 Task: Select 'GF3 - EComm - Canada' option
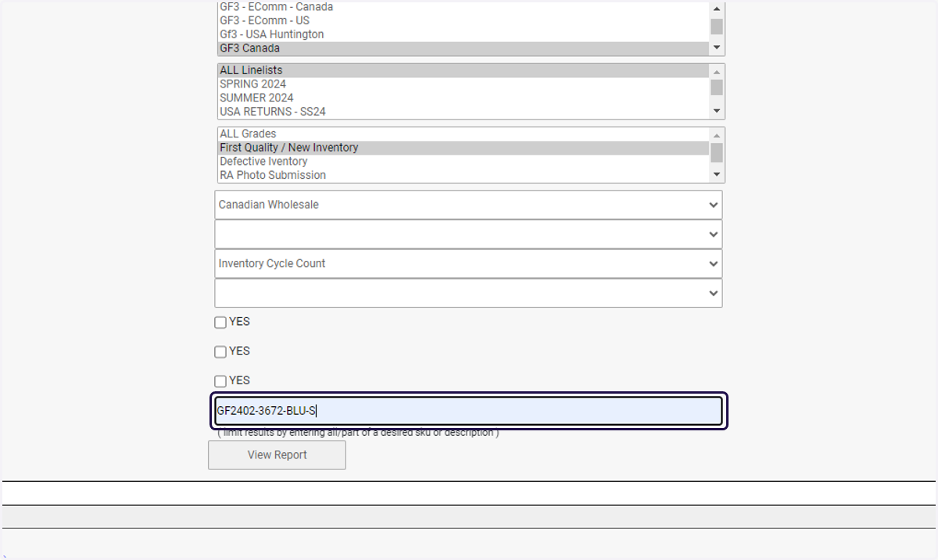pyautogui.click(x=463, y=7)
